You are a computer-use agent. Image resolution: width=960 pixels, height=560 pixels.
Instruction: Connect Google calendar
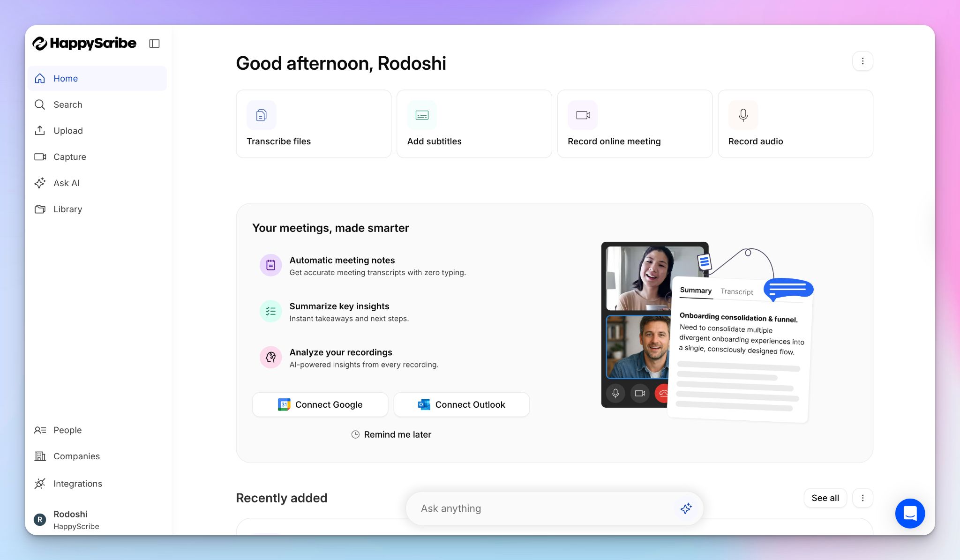[x=320, y=404]
